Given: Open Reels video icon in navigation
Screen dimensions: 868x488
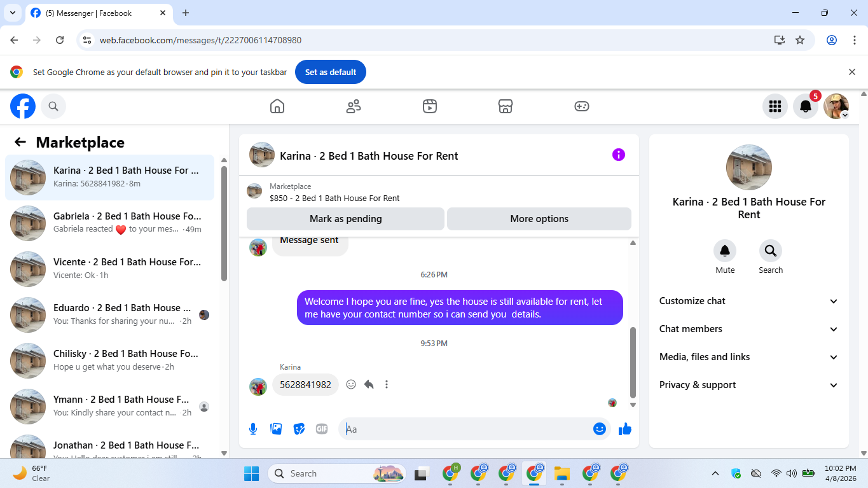Looking at the screenshot, I should click(430, 106).
